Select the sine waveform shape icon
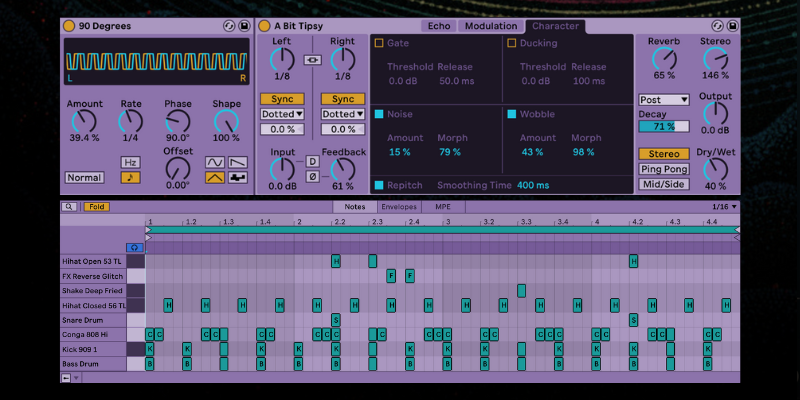 [215, 162]
